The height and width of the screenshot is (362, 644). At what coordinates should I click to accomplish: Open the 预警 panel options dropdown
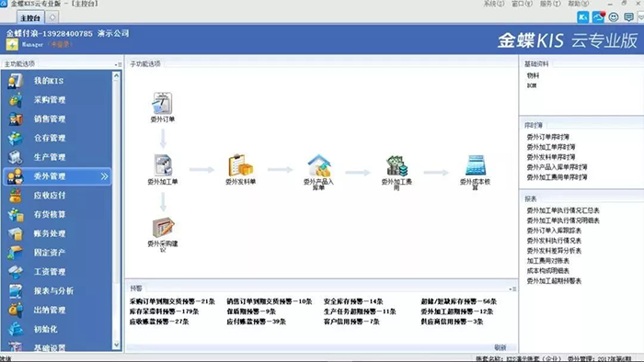[x=512, y=289]
